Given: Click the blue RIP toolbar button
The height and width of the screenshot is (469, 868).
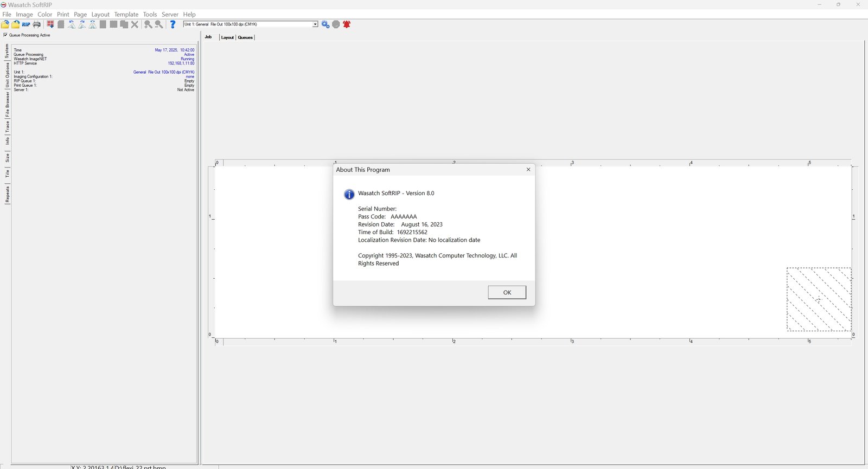Looking at the screenshot, I should 26,24.
